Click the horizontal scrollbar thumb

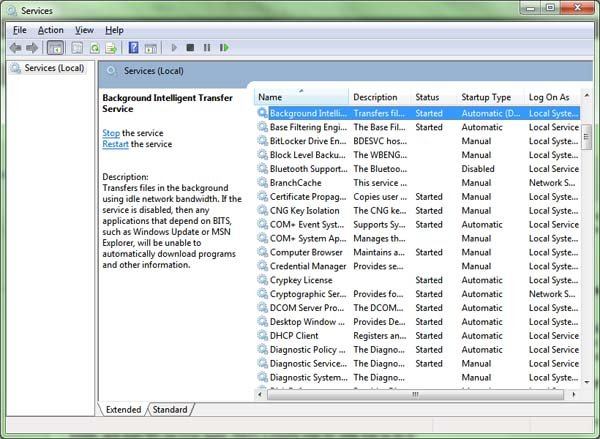415,394
